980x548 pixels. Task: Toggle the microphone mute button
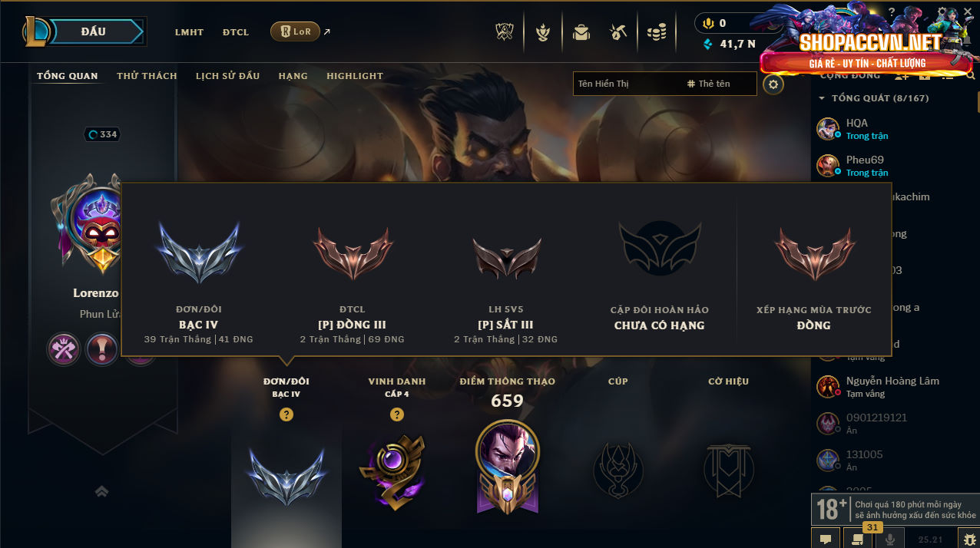tap(890, 540)
